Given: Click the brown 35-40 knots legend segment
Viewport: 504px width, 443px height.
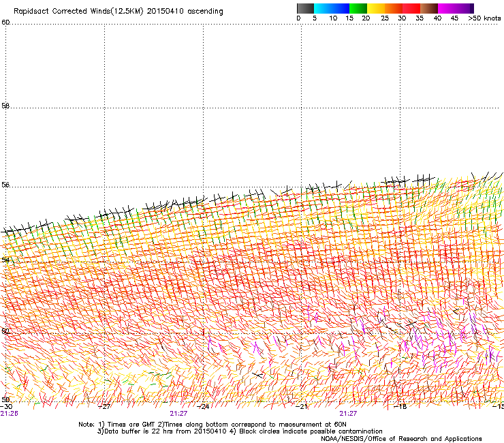Looking at the screenshot, I should coord(429,8).
